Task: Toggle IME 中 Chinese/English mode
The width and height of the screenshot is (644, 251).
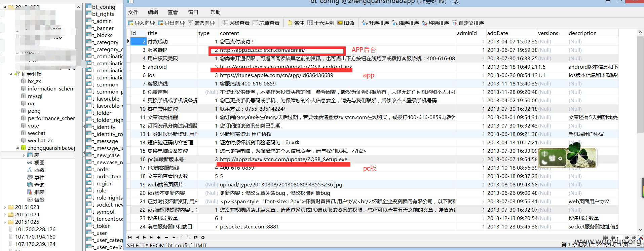Action: pyautogui.click(x=544, y=154)
